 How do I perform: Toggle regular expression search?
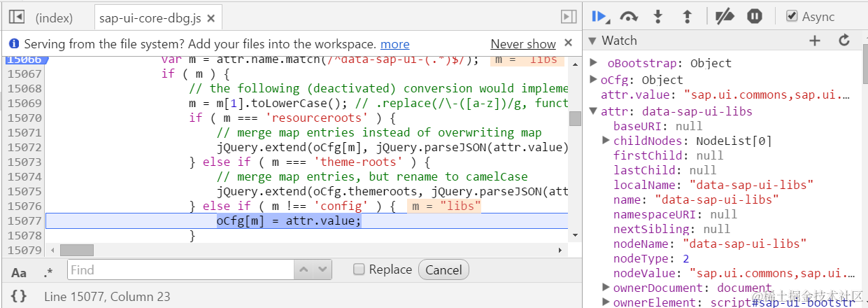48,272
